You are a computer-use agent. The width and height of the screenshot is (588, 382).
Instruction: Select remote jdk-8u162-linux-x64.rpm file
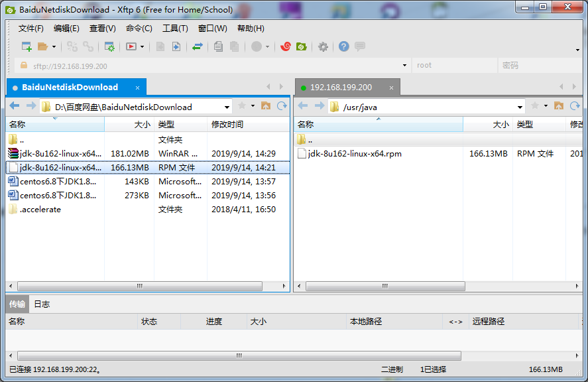point(439,153)
